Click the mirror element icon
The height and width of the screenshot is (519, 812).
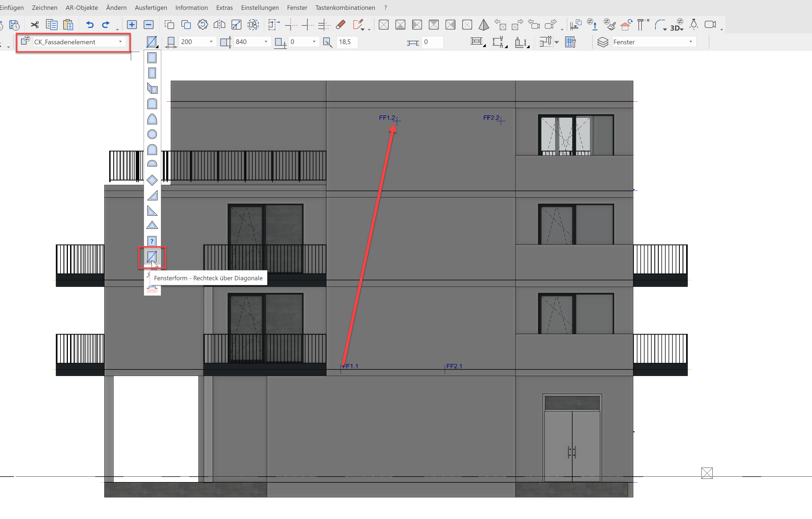click(x=219, y=25)
